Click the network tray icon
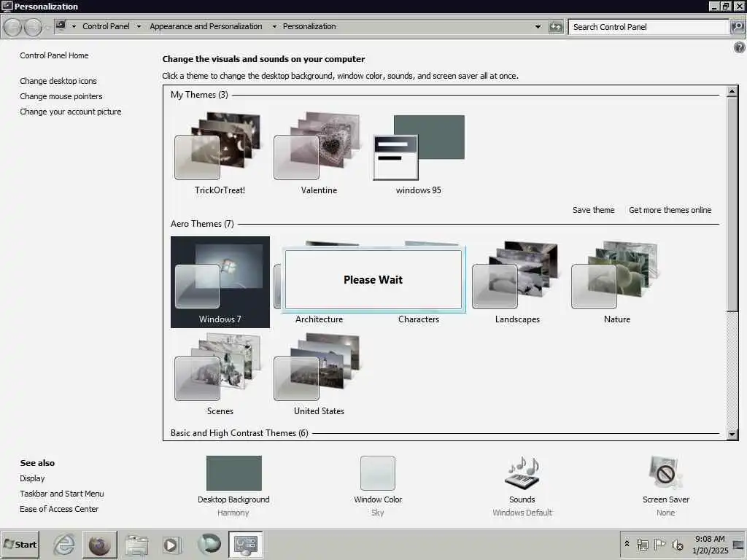Screen dimensions: 747x560 tap(642, 544)
